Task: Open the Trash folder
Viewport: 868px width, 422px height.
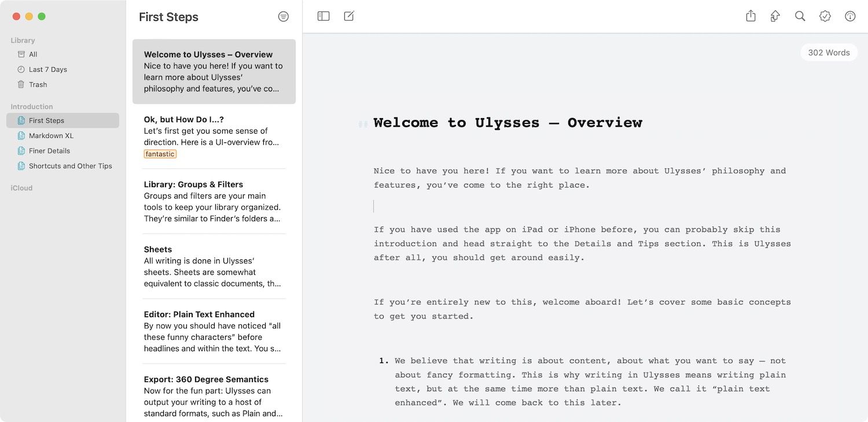Action: click(x=38, y=85)
